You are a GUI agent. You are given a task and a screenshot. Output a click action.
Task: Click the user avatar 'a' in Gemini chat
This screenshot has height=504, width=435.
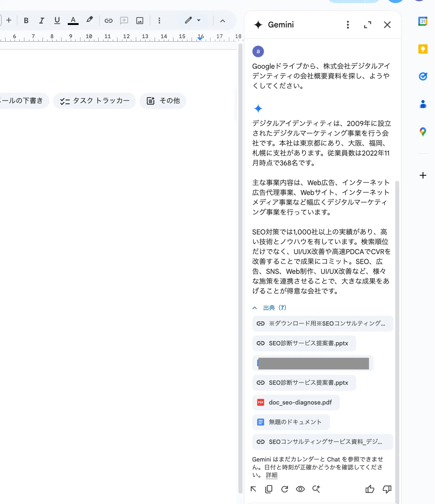click(x=258, y=51)
